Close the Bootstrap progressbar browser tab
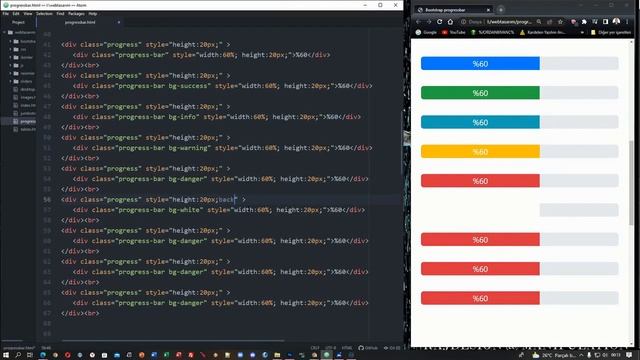 click(488, 10)
